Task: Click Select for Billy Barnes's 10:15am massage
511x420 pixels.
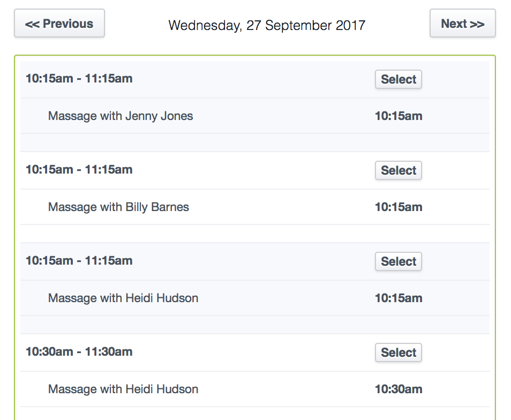Action: 398,170
